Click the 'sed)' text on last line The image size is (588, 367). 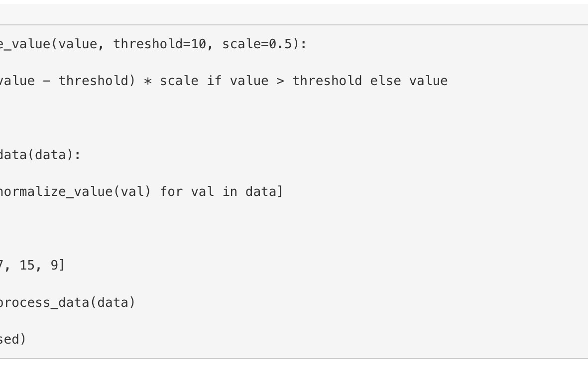[x=12, y=340]
